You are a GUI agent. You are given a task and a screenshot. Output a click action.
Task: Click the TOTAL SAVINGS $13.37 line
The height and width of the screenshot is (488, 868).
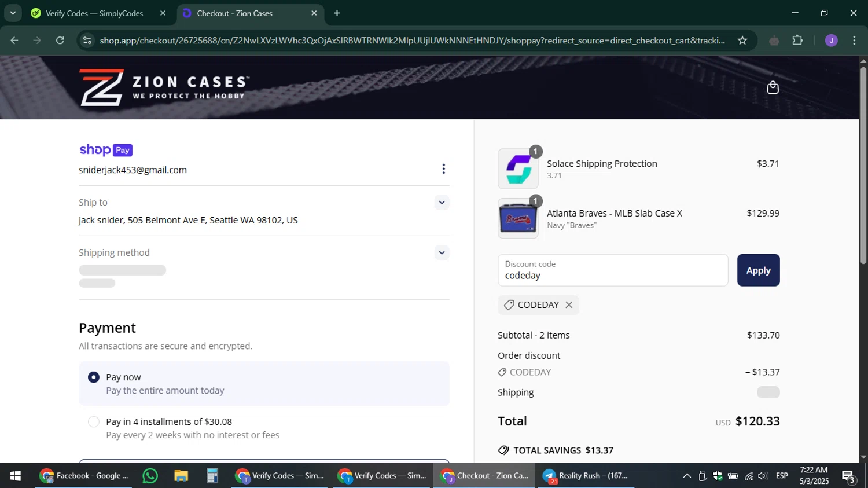coord(556,450)
